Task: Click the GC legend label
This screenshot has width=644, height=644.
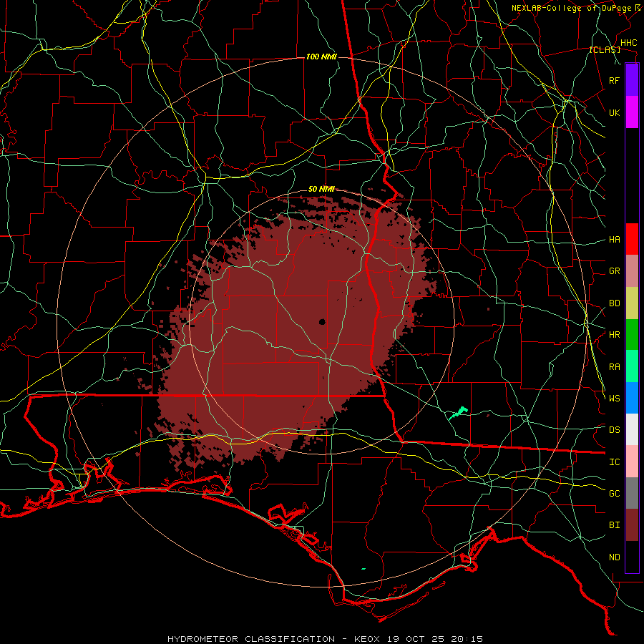Action: (x=615, y=494)
